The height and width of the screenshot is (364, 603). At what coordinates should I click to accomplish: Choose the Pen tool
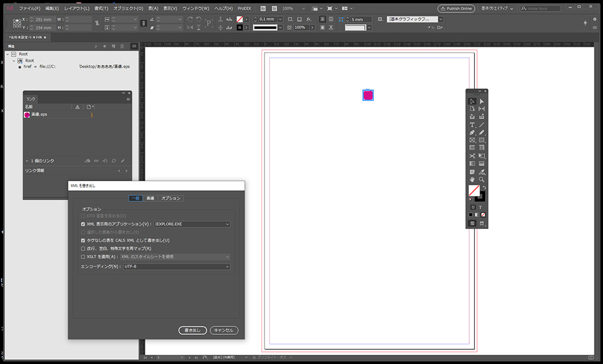tap(472, 132)
